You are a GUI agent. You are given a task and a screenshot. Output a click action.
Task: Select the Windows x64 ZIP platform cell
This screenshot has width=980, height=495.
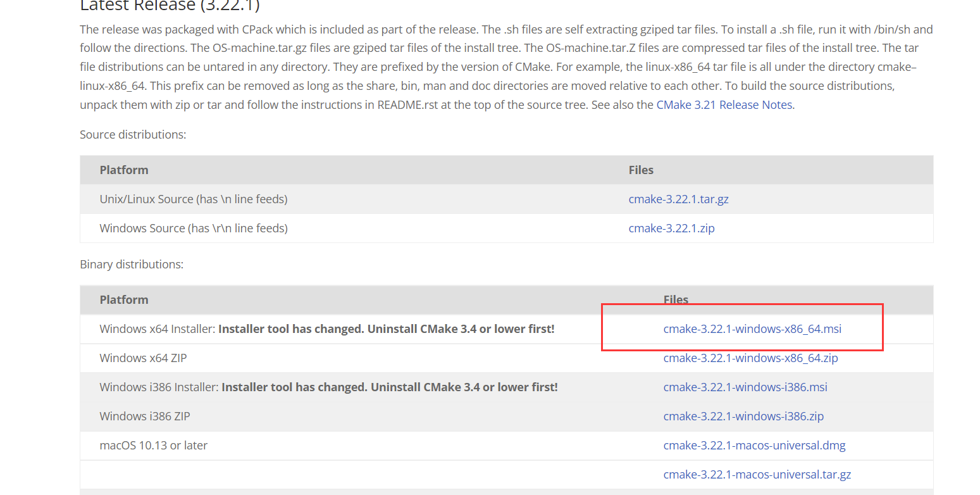143,358
